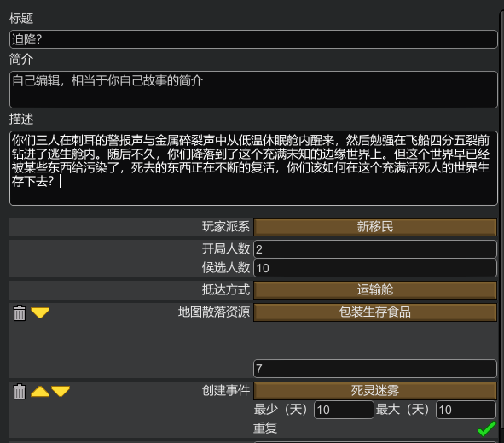
Task: Click the 开局人数 field with value 2
Action: click(375, 249)
